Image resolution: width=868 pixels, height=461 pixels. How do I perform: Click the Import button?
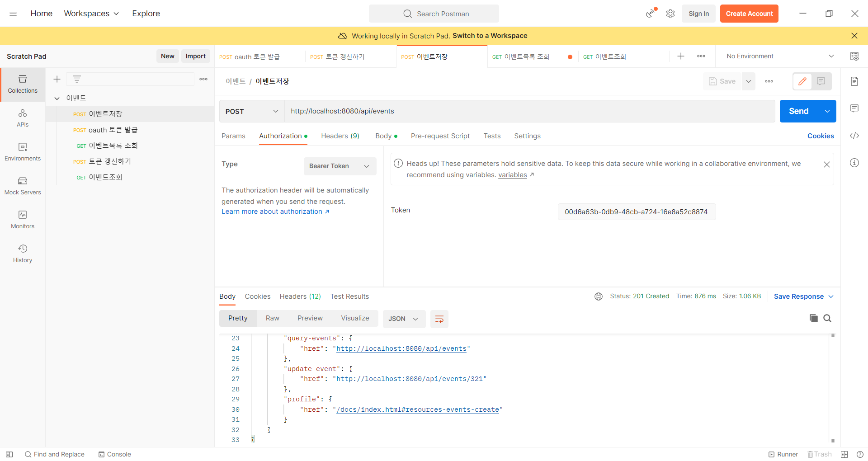point(196,56)
